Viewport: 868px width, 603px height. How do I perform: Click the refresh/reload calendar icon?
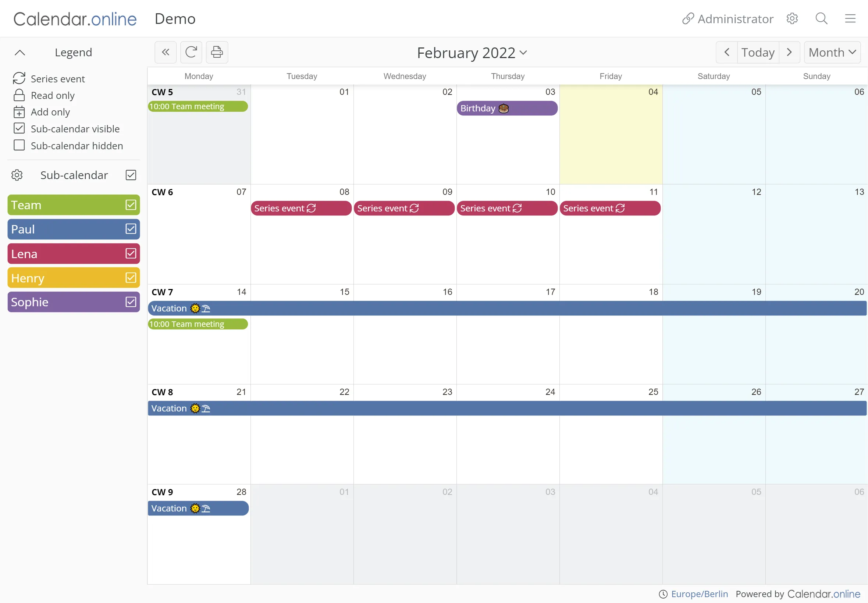tap(191, 52)
